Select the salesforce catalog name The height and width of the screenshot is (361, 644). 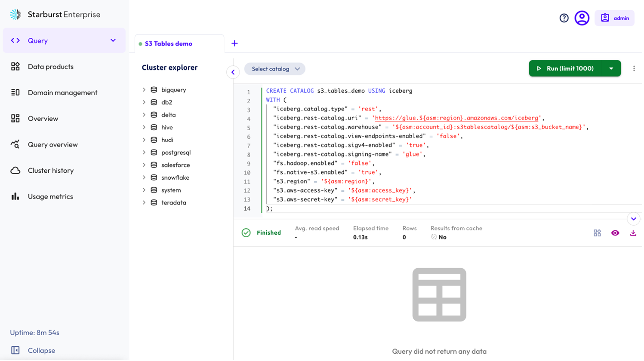click(176, 165)
